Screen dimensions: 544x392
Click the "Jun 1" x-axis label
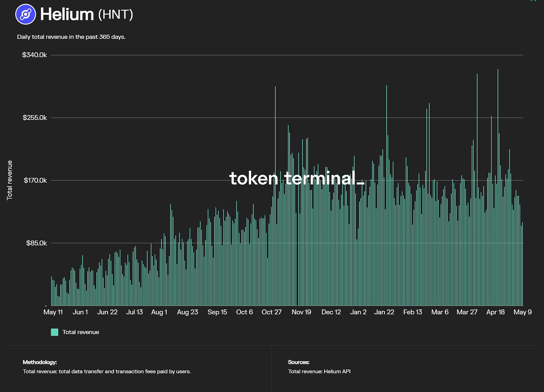[80, 312]
